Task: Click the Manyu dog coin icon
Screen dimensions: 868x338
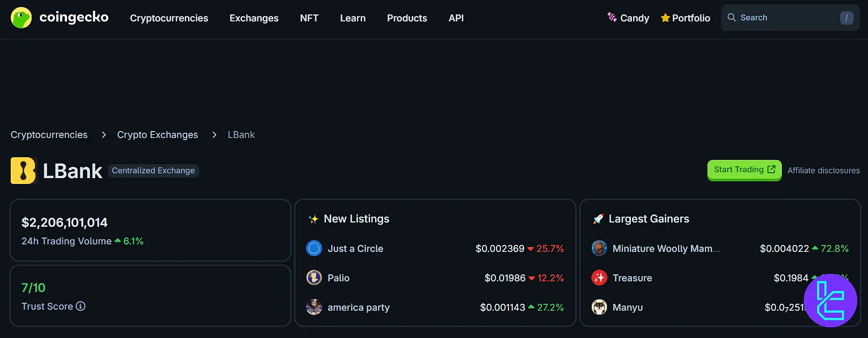Action: (x=599, y=308)
